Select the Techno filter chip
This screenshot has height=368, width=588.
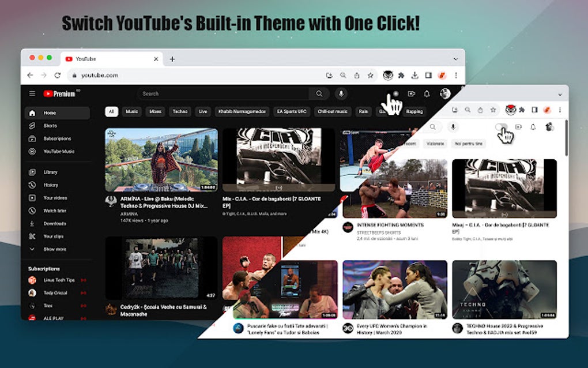(180, 111)
